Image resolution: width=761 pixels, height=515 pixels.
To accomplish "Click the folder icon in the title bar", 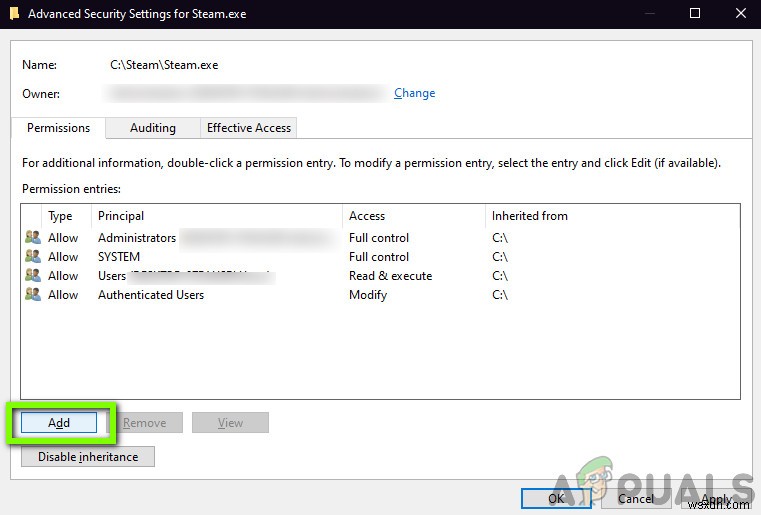I will click(15, 13).
